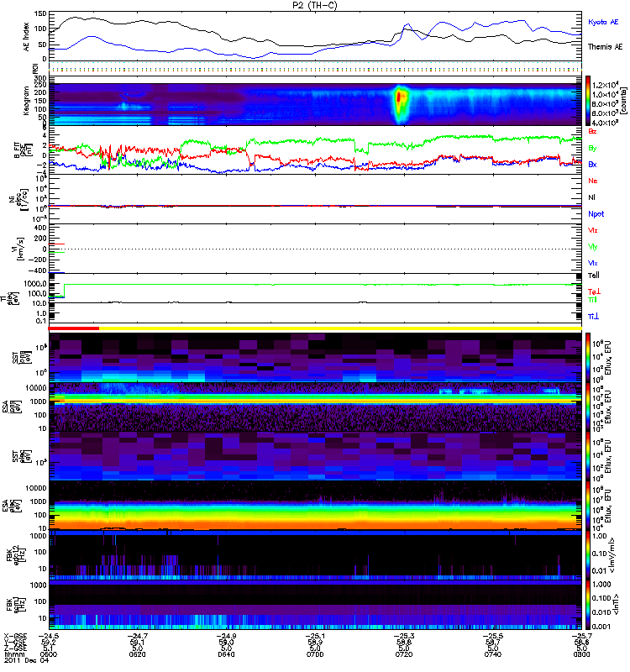
Task: Click the X-GSE value -25.1
Action: [314, 636]
